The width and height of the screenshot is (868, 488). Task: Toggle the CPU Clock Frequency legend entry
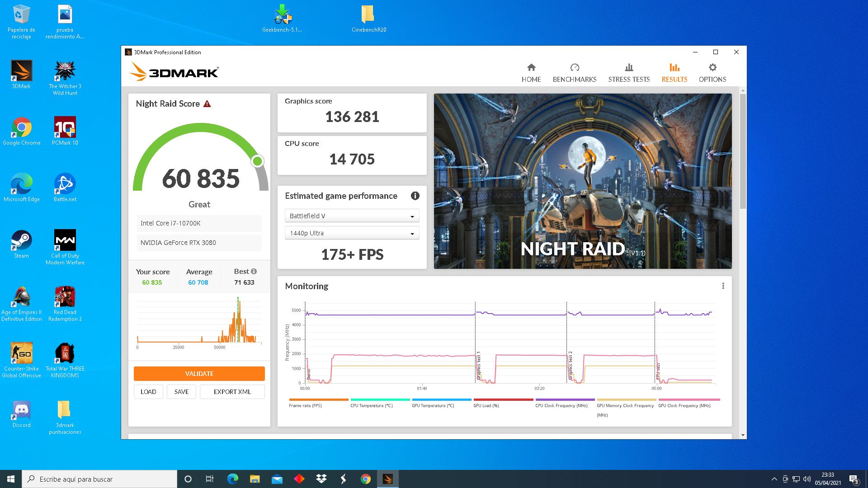[x=565, y=403]
